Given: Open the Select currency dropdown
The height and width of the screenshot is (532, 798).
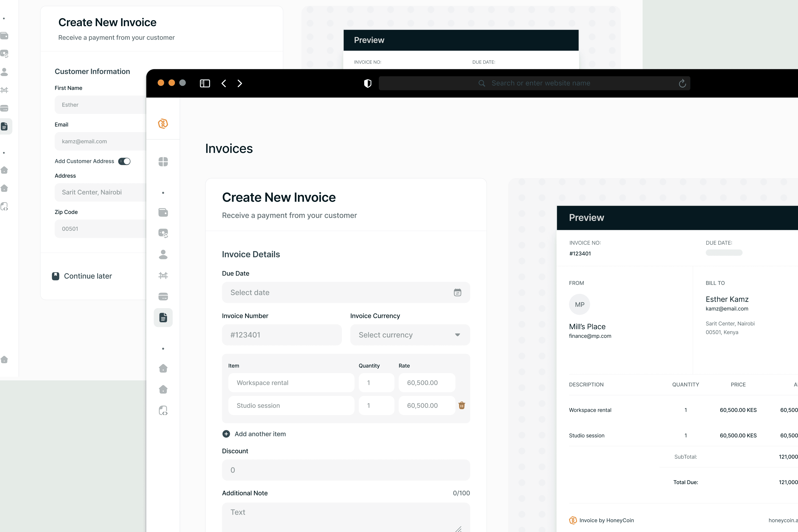Looking at the screenshot, I should (x=410, y=335).
